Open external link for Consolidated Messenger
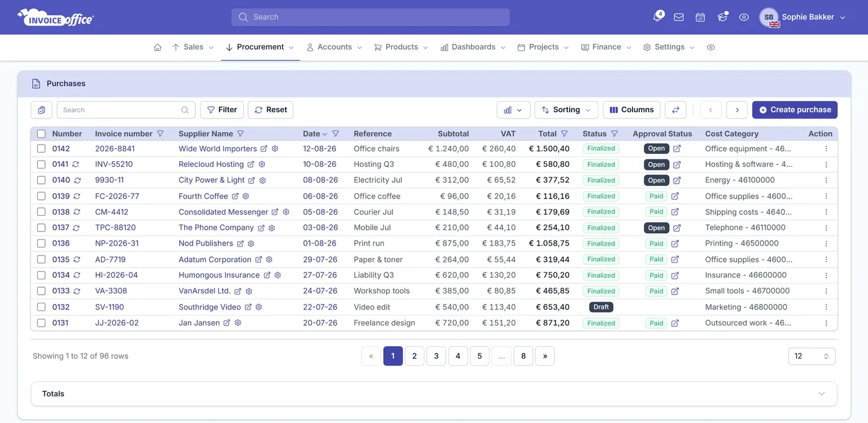The image size is (868, 423). point(275,212)
